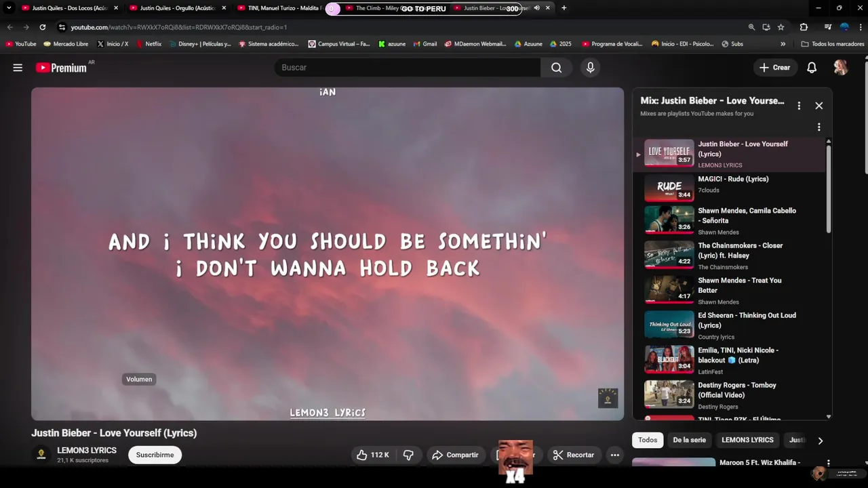The width and height of the screenshot is (868, 488).
Task: Play Destiny Rogers - Tomboy from playlist
Action: coord(729,395)
